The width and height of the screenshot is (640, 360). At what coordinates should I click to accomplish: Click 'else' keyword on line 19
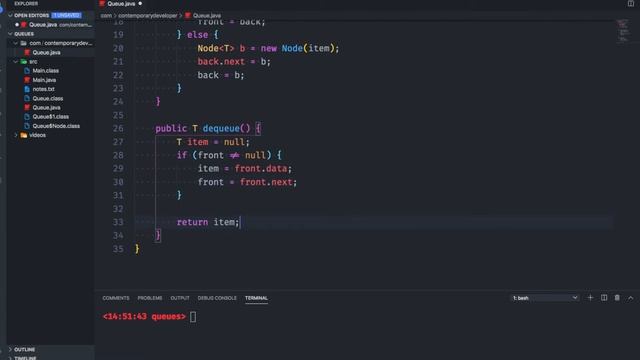tap(197, 35)
